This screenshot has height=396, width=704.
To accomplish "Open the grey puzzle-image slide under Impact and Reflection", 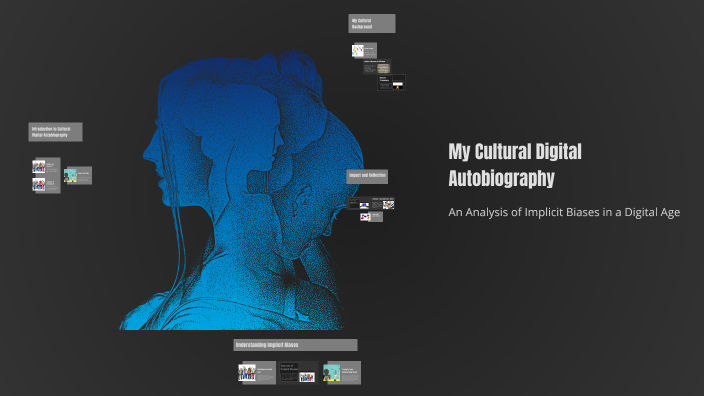I will coord(371,217).
